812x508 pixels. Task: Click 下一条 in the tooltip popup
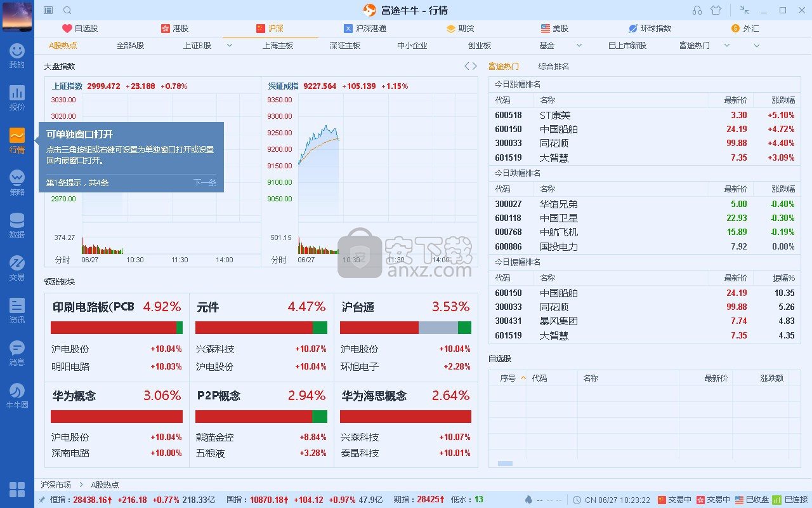[205, 183]
